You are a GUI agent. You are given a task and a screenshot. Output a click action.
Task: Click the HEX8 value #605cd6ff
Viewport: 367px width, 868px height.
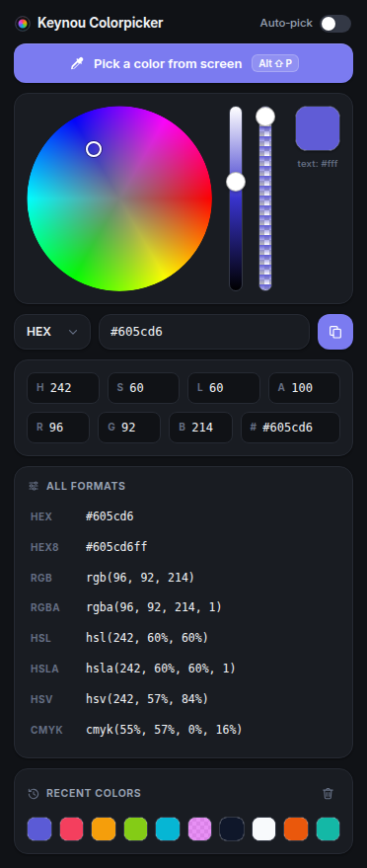pos(116,547)
